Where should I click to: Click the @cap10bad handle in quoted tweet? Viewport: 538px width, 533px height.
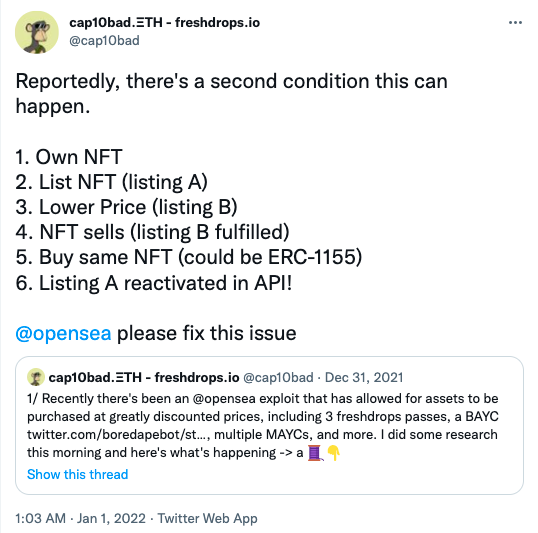(x=278, y=377)
